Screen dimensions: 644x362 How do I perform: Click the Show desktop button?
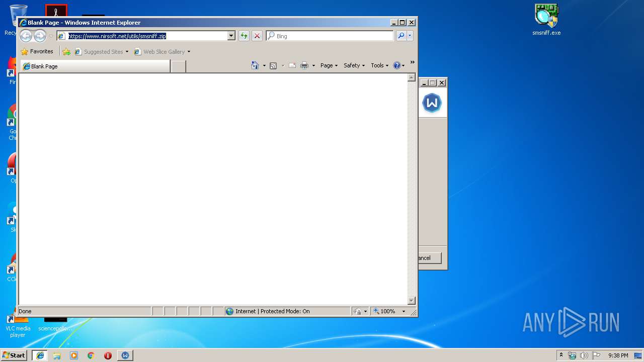pos(638,355)
